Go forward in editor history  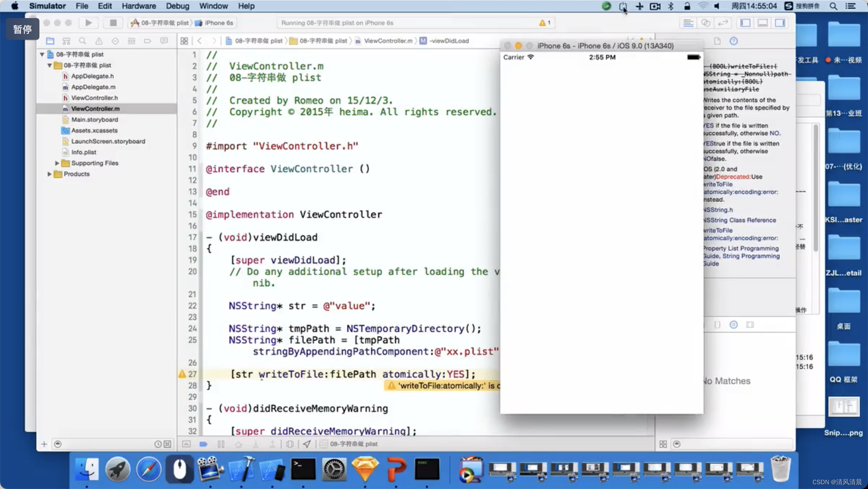pos(214,41)
